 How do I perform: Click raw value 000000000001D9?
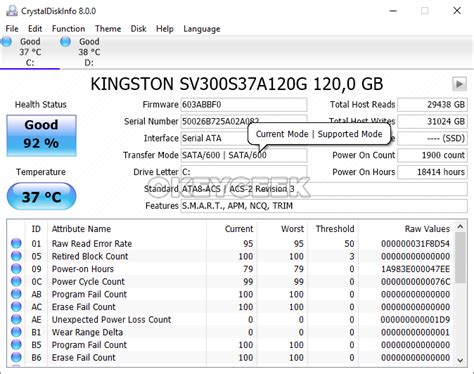415,320
